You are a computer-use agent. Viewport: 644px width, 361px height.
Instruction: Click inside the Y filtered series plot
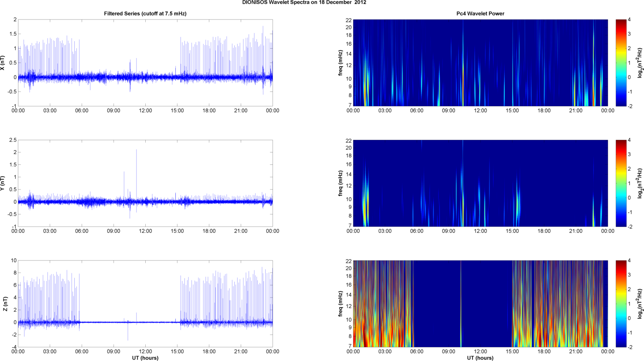point(145,183)
